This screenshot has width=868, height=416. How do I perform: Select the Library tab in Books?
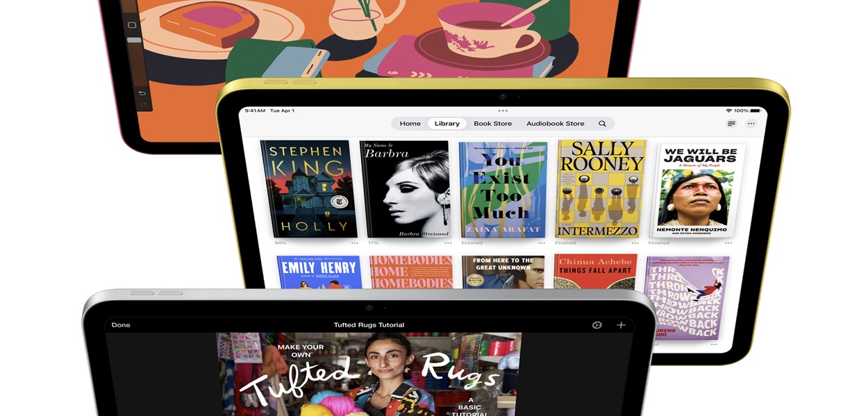[446, 124]
